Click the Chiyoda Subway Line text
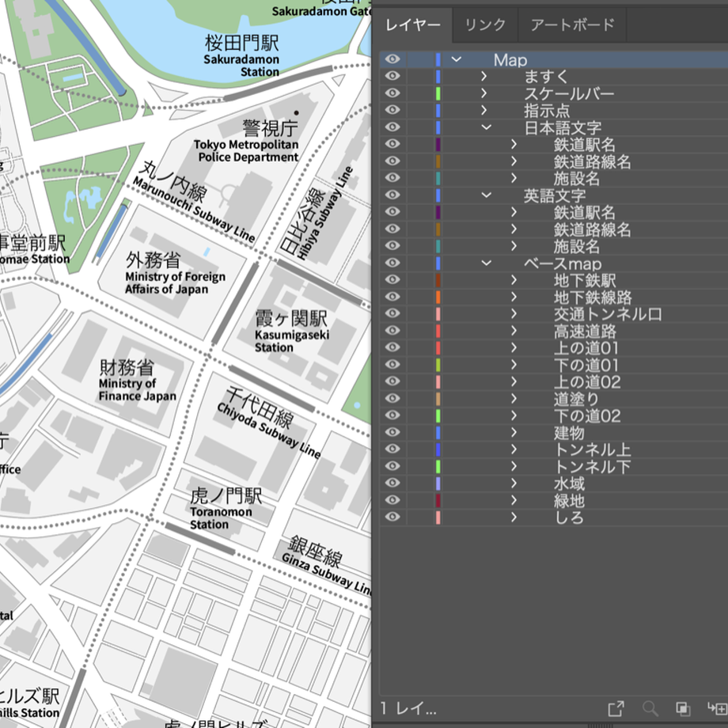The width and height of the screenshot is (728, 728). point(268,430)
